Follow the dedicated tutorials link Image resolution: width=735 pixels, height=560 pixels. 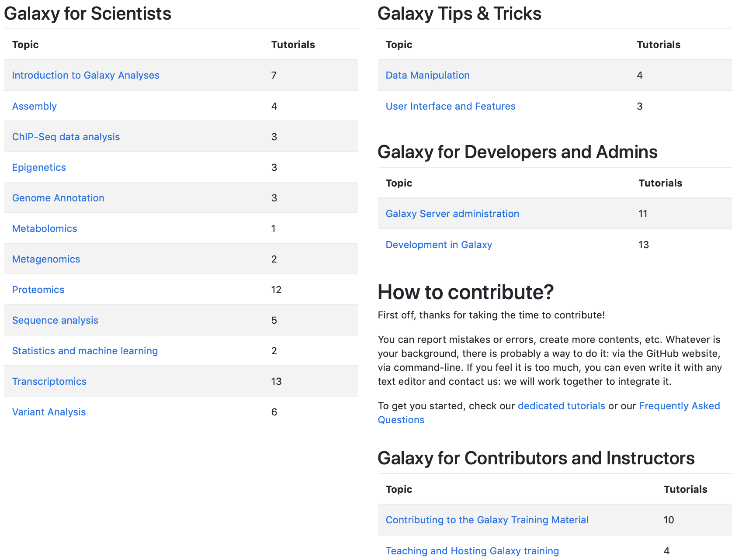click(562, 406)
